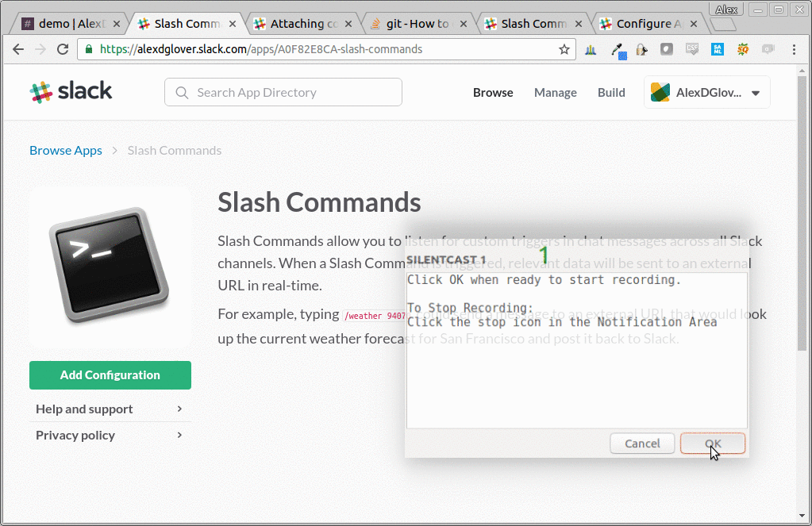The image size is (812, 526).
Task: Click the Slash Commands breadcrumb text
Action: 175,150
